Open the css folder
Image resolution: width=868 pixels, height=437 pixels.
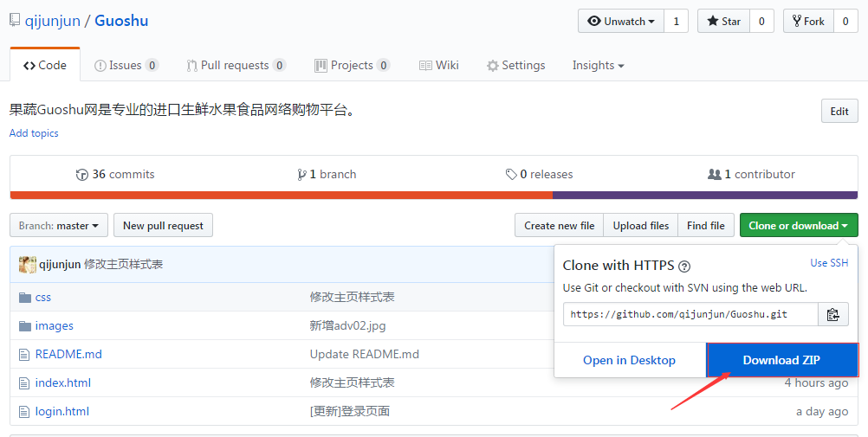[43, 298]
